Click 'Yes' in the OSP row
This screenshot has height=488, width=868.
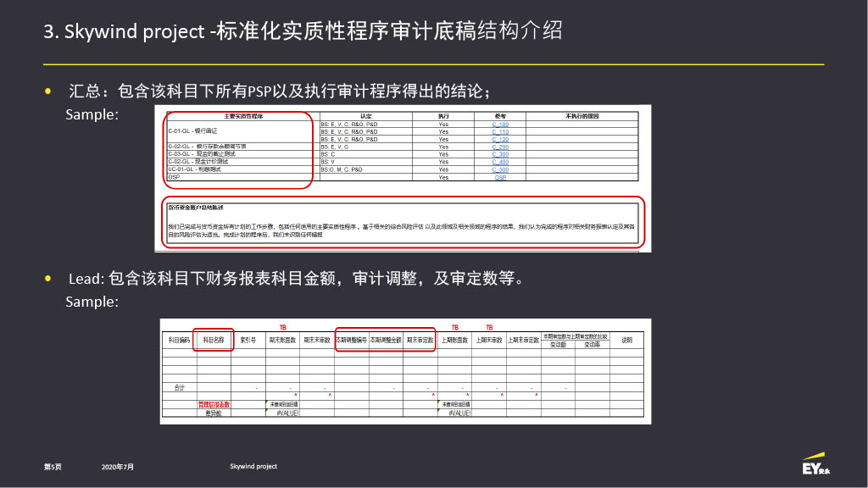pyautogui.click(x=443, y=177)
